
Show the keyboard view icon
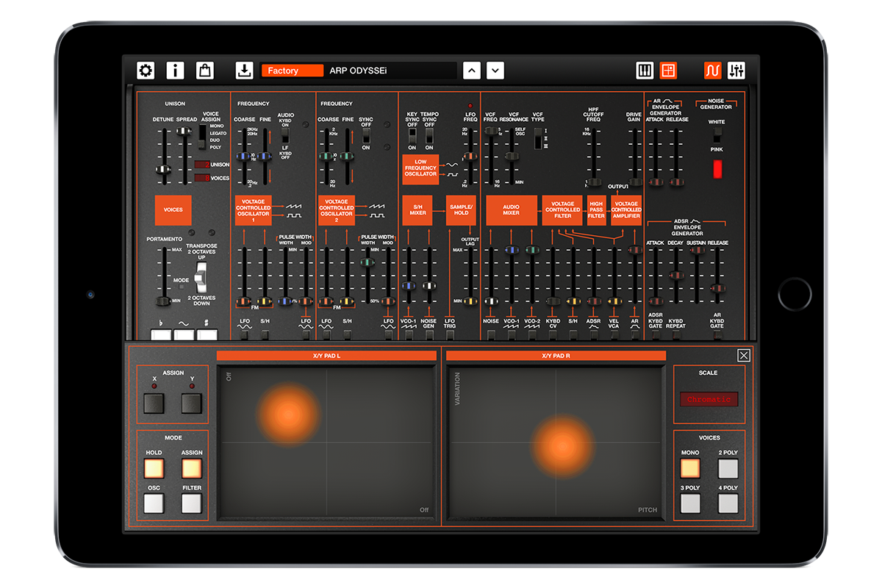pyautogui.click(x=645, y=71)
